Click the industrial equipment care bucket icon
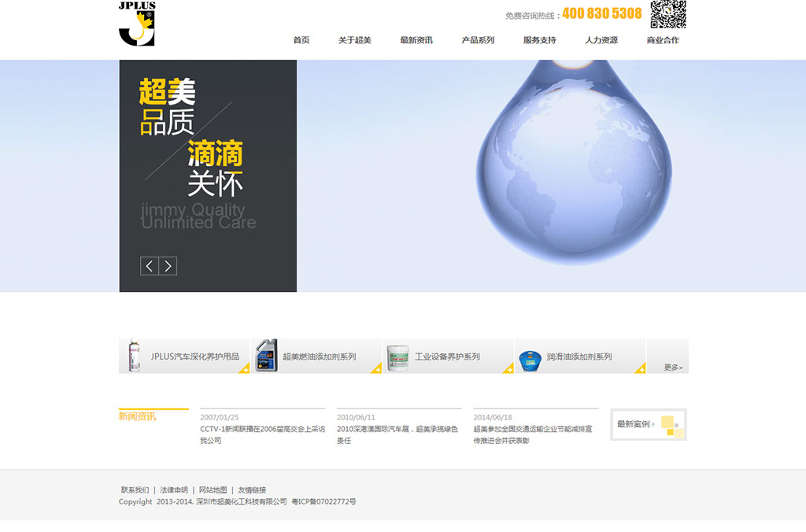 pos(397,357)
